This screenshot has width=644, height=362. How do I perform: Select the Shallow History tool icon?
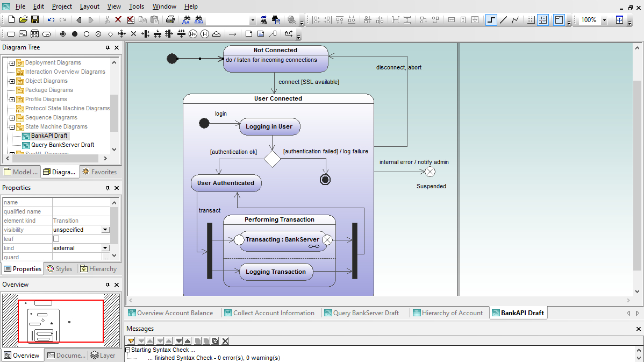[205, 34]
